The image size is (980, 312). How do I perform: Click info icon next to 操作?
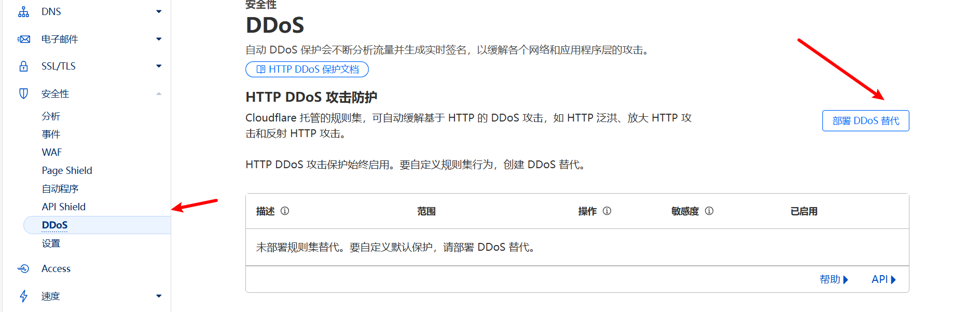click(607, 211)
